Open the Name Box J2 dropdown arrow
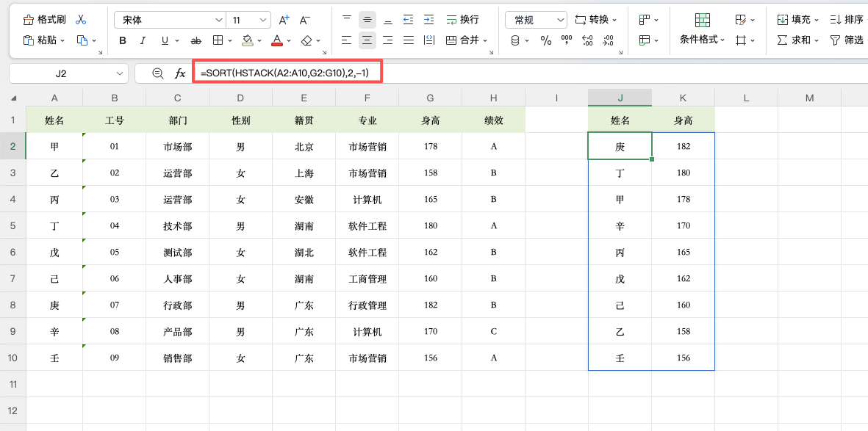The image size is (868, 431). tap(120, 73)
